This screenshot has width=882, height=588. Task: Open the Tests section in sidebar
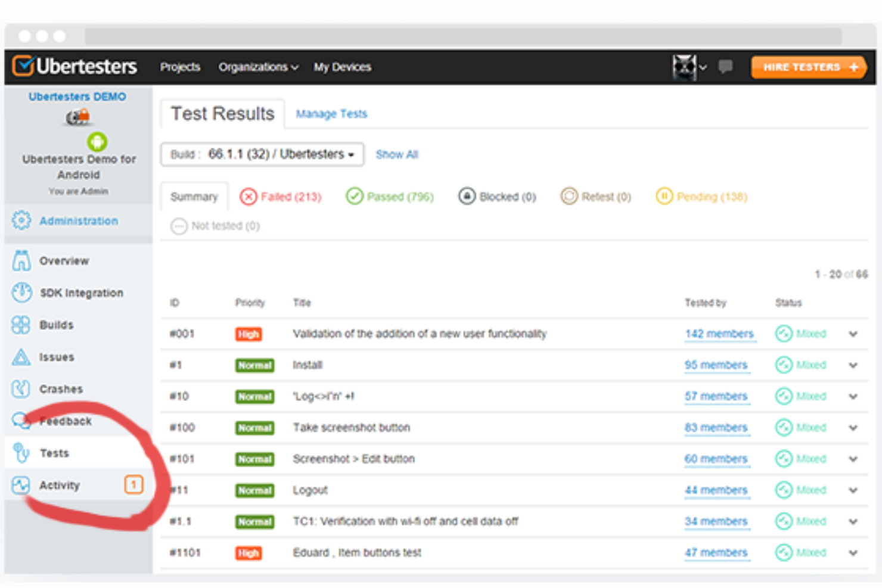[54, 453]
